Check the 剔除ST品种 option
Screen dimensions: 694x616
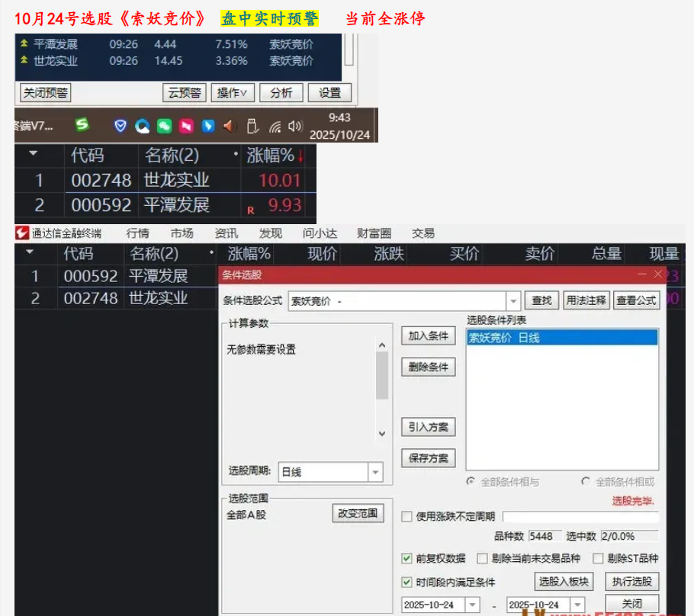599,558
